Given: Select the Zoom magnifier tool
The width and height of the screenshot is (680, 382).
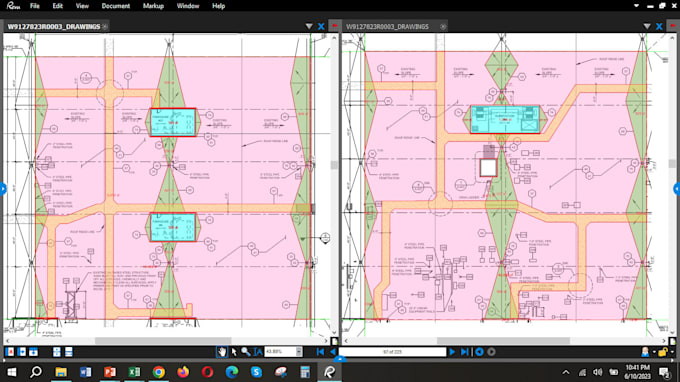Looking at the screenshot, I should pos(246,352).
